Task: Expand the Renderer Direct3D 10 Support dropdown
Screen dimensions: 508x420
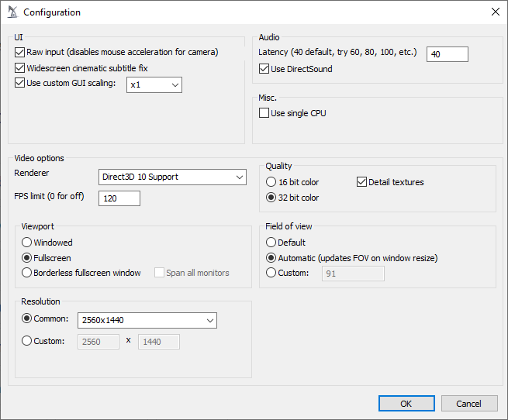Action: click(172, 177)
